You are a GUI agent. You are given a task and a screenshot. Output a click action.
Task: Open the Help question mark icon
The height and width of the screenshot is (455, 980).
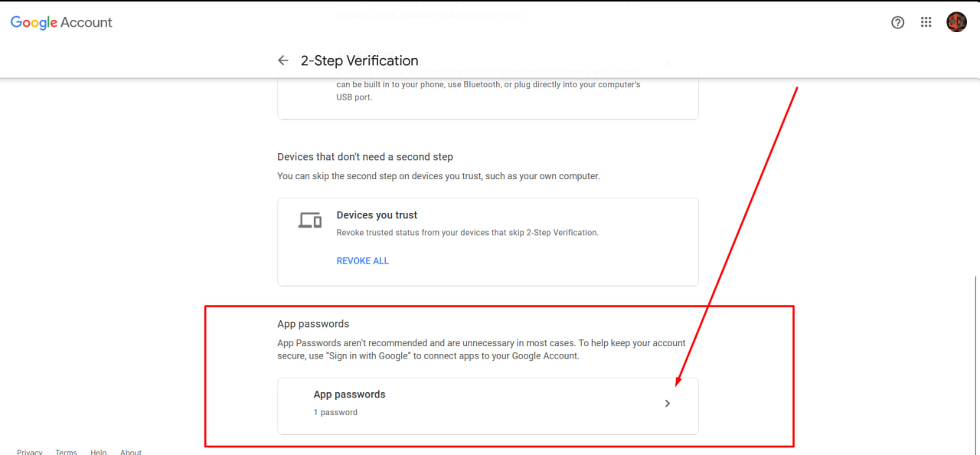897,22
